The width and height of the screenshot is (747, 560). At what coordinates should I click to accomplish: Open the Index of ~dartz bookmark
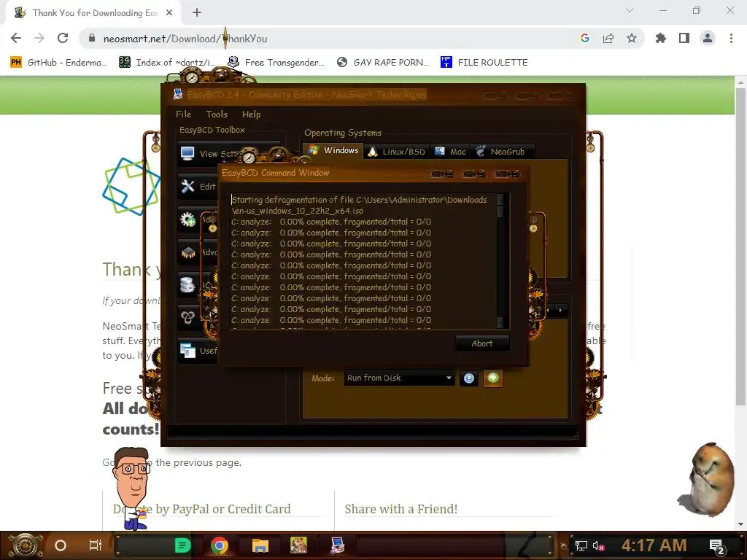click(x=167, y=63)
